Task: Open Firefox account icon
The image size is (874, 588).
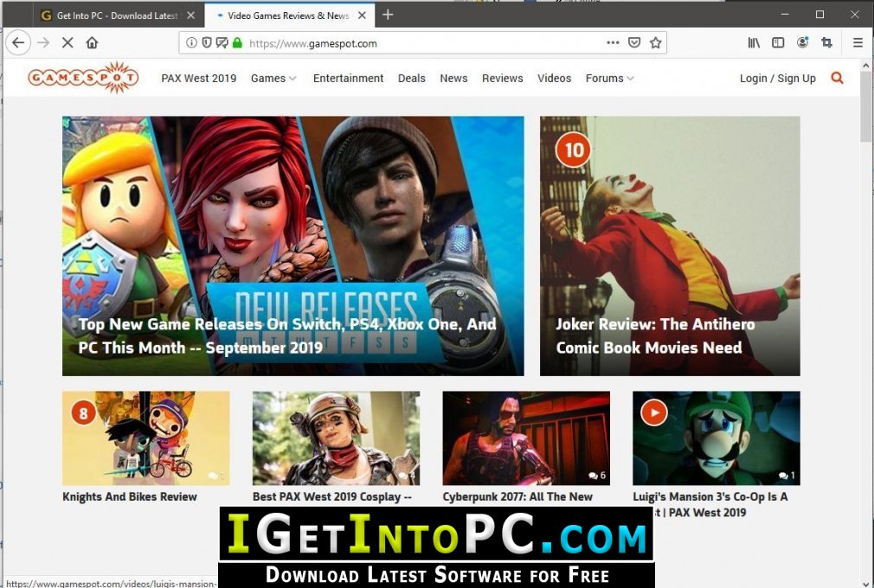Action: (802, 43)
